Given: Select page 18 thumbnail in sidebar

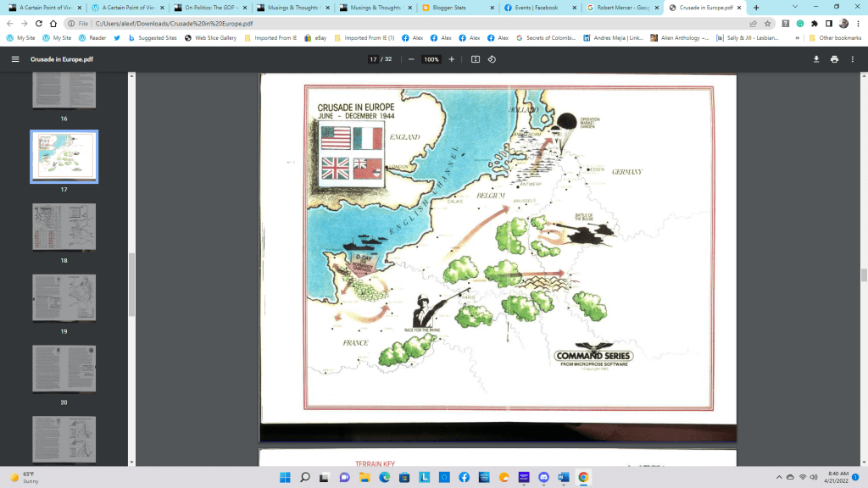Looking at the screenshot, I should click(x=64, y=226).
